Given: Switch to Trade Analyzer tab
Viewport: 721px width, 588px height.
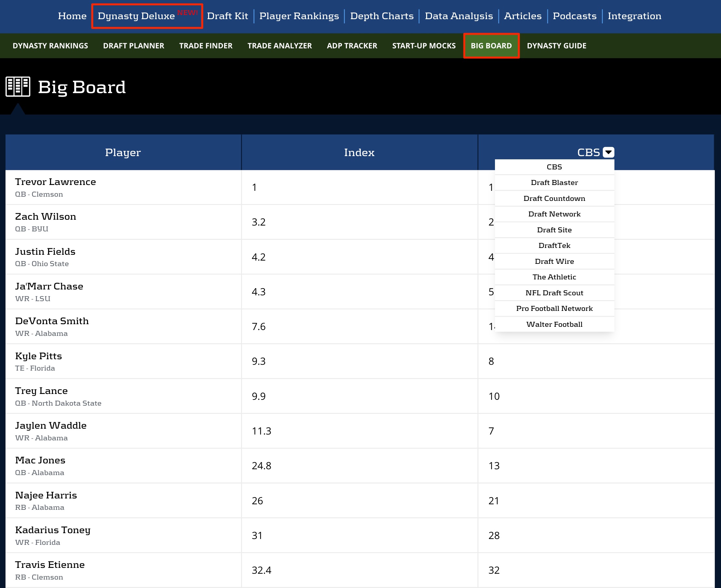Looking at the screenshot, I should pyautogui.click(x=279, y=46).
